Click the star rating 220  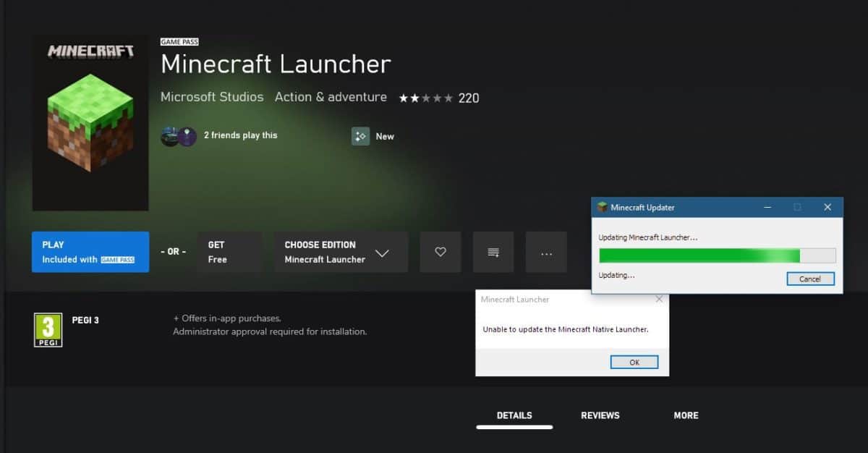tap(438, 98)
